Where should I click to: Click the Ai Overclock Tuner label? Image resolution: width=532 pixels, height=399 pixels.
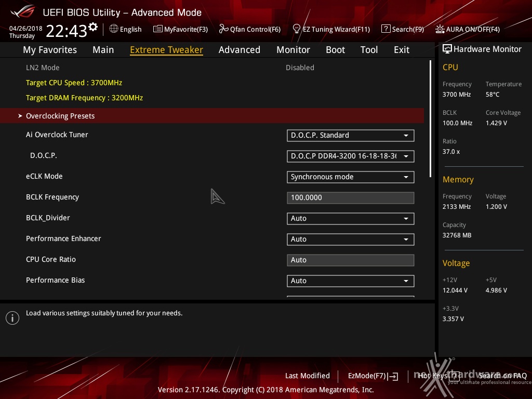[57, 135]
